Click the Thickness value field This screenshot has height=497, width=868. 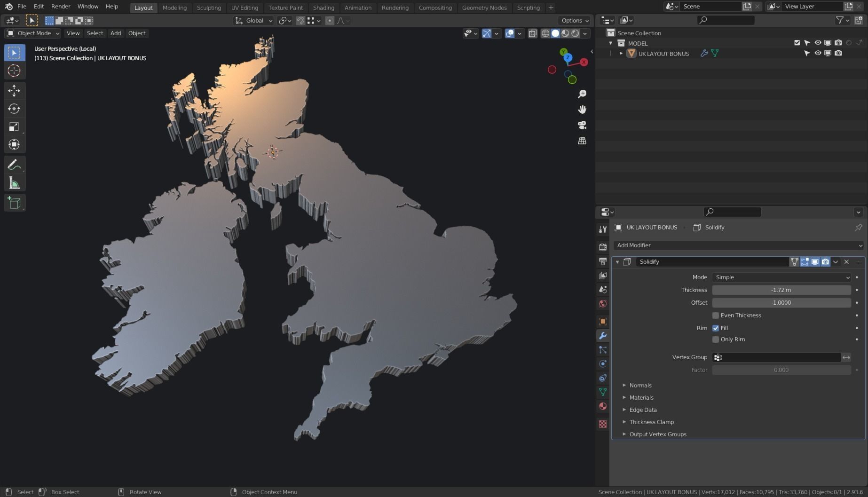point(781,290)
